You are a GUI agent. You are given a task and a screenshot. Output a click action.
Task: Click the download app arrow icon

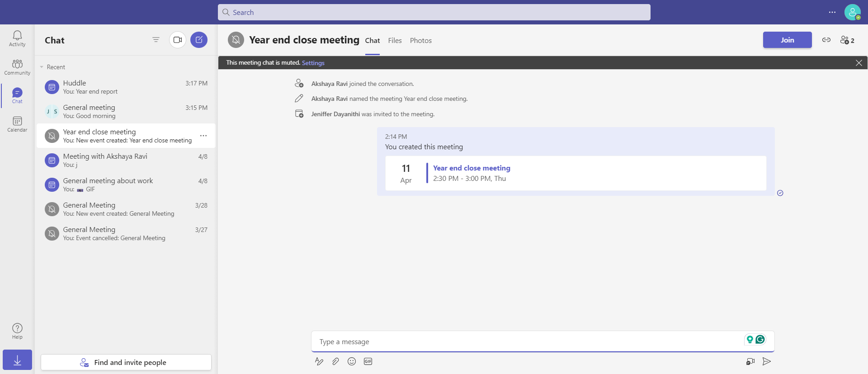pos(17,360)
